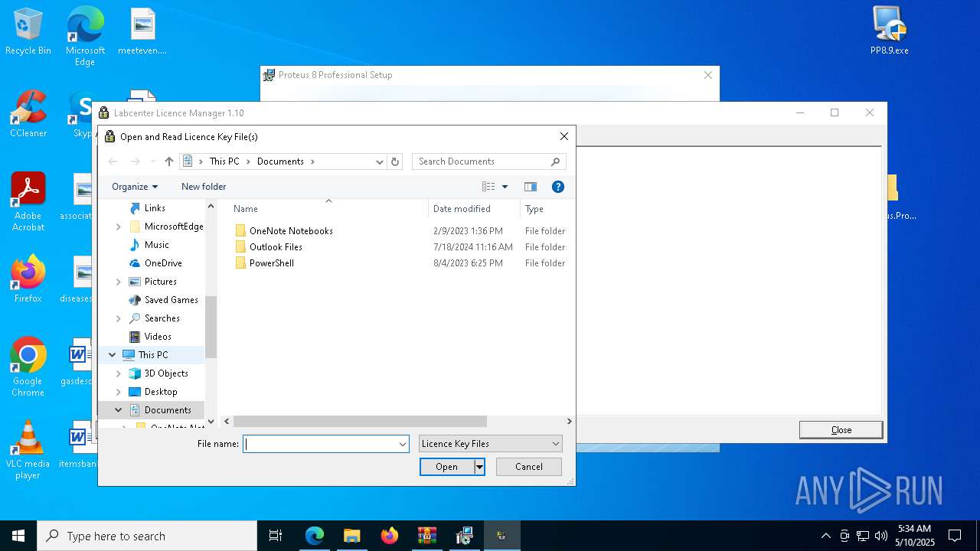Sort by Date modified column header
The height and width of the screenshot is (551, 980).
point(462,209)
